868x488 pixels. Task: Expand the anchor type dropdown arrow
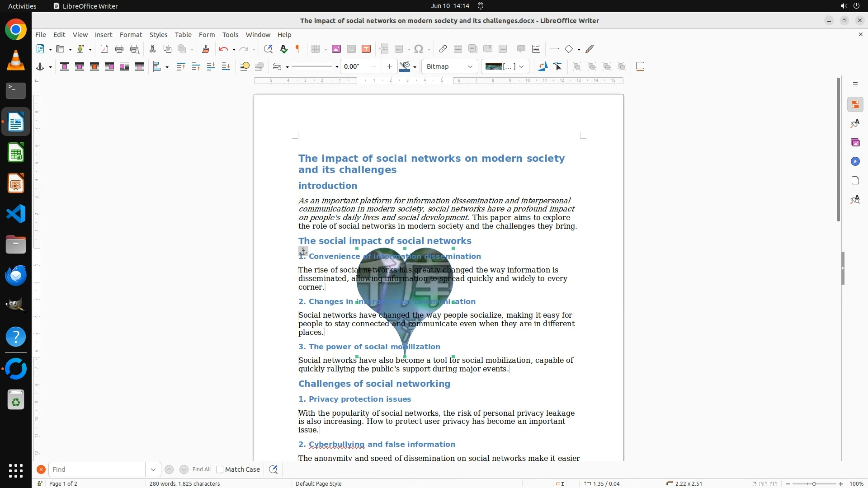[50, 67]
